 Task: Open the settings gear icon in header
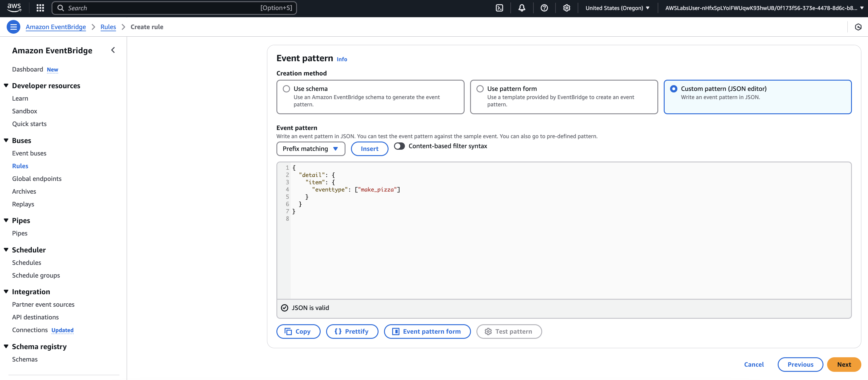(x=567, y=8)
